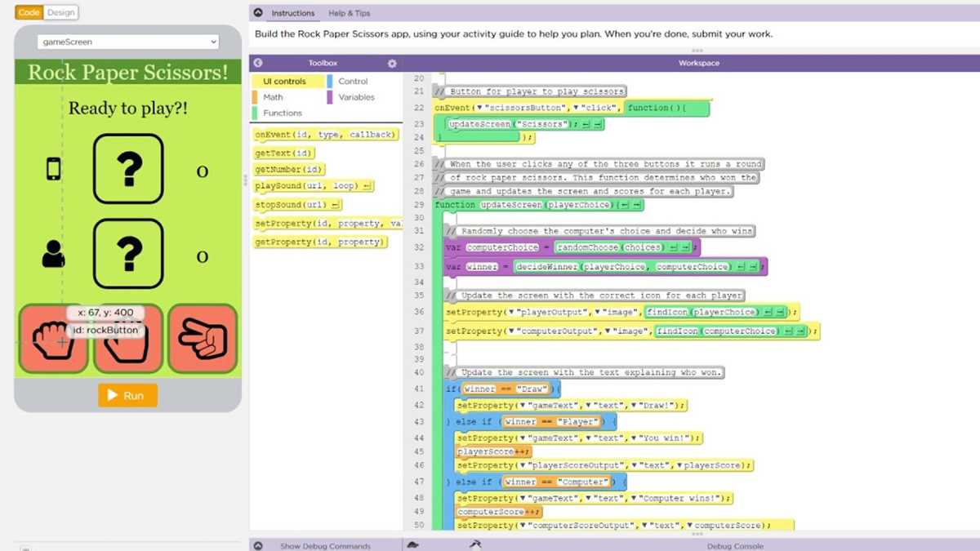
Task: Set speed to slow with turtle icon
Action: pos(415,545)
